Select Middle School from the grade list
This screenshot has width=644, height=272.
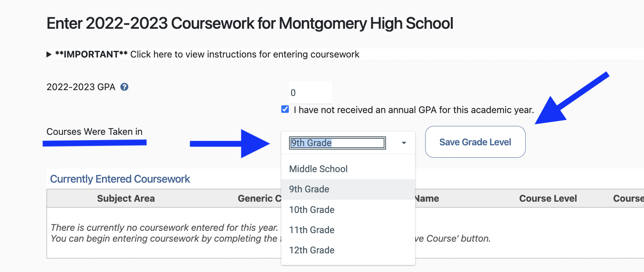coord(319,169)
